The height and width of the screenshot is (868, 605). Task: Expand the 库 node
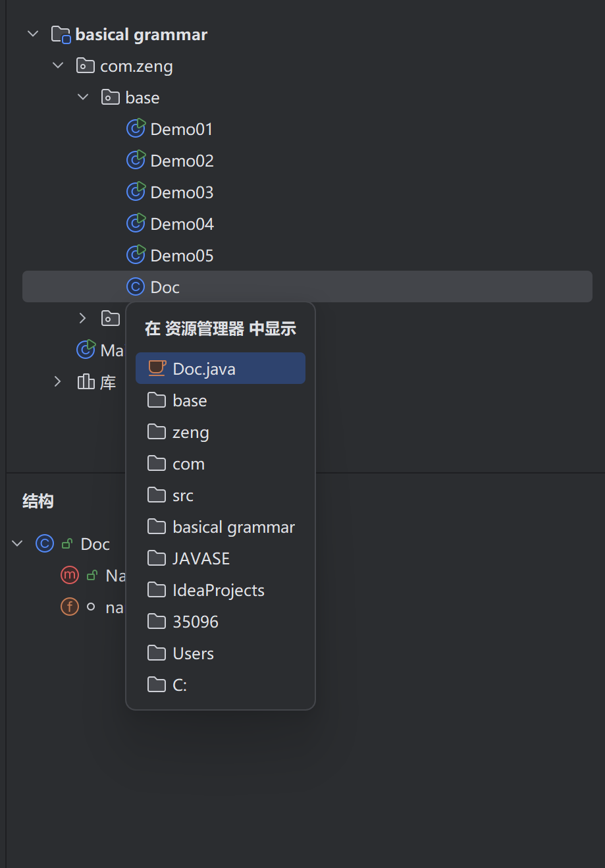tap(57, 381)
